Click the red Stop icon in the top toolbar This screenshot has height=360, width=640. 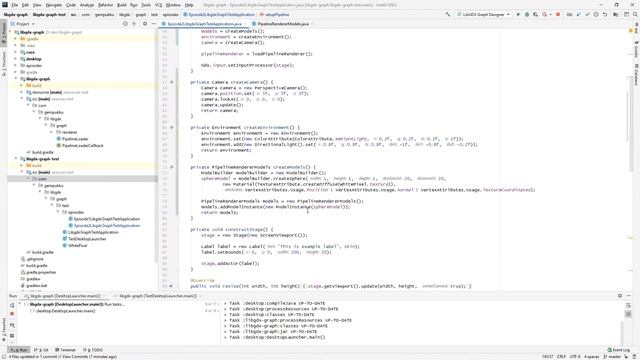coord(558,14)
